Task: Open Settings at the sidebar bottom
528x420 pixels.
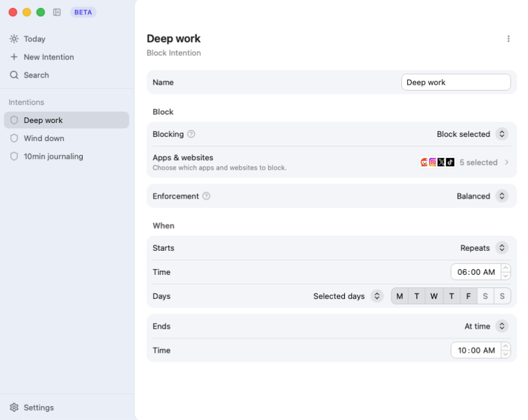Action: (x=67, y=407)
